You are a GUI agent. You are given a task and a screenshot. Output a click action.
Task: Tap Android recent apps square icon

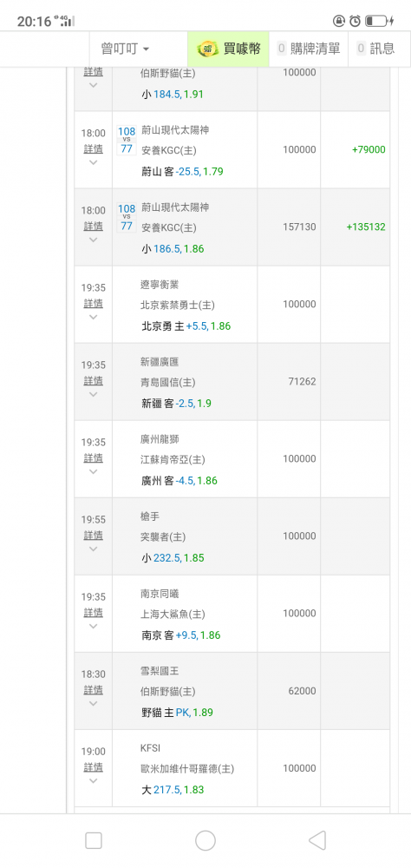coord(94,840)
